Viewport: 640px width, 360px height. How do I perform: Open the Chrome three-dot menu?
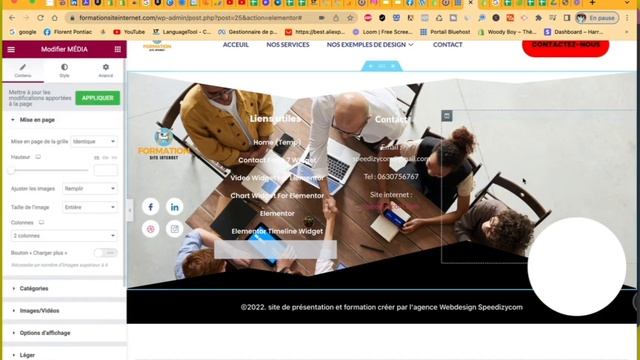point(628,18)
